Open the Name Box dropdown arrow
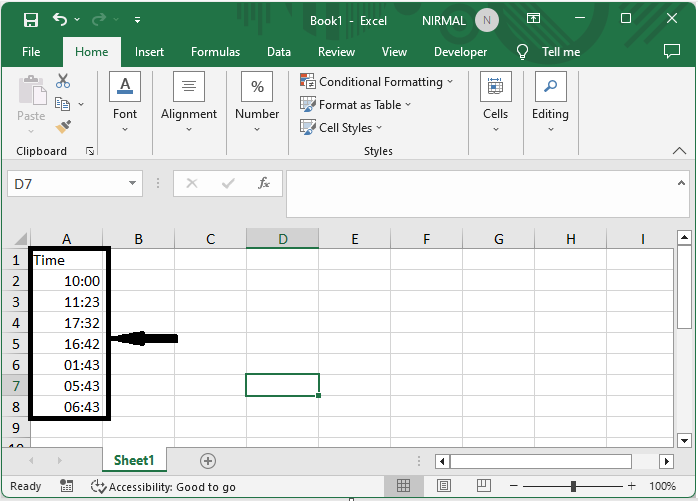 click(x=132, y=183)
